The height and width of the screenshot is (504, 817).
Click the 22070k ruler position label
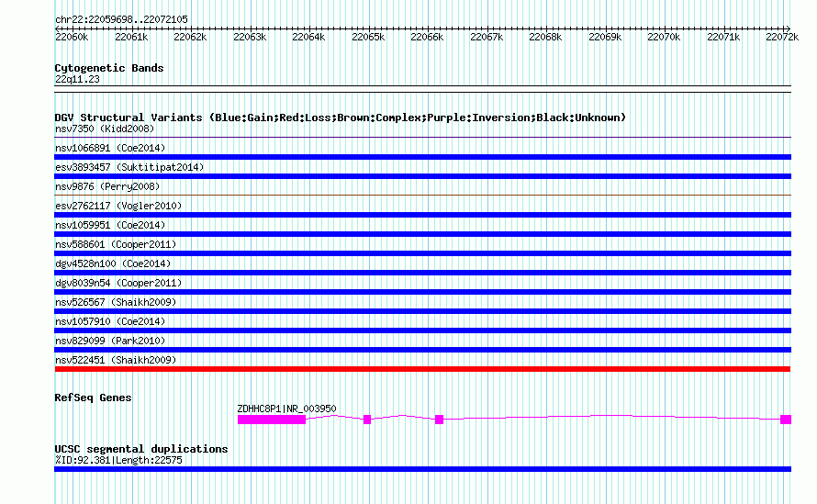[664, 37]
